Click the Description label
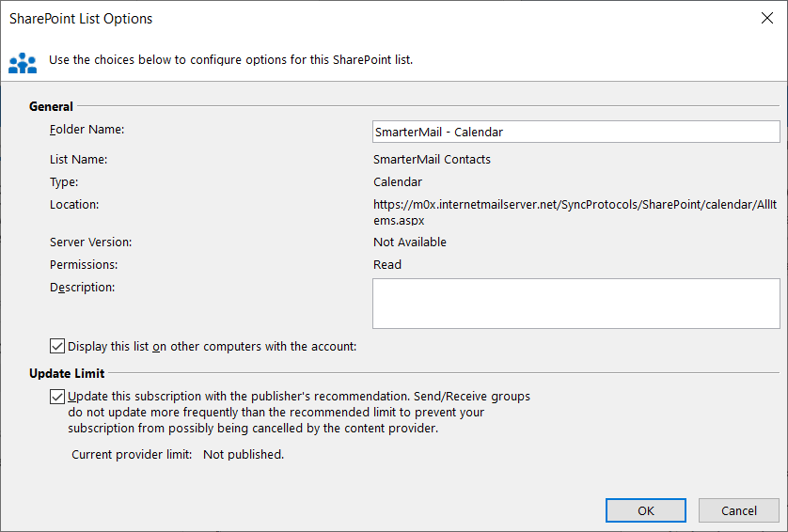 [83, 288]
